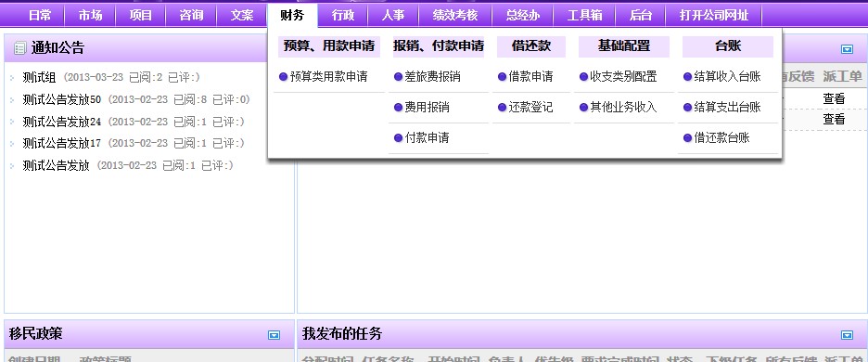This screenshot has height=362, width=868.
Task: Switch to the 绩效考核 navigation tab
Action: (x=455, y=16)
